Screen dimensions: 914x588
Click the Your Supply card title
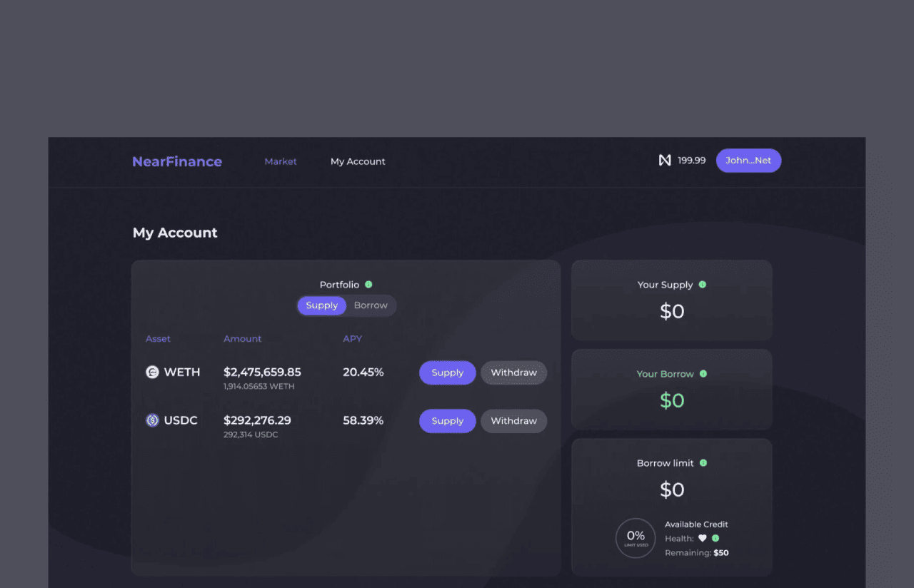(665, 285)
